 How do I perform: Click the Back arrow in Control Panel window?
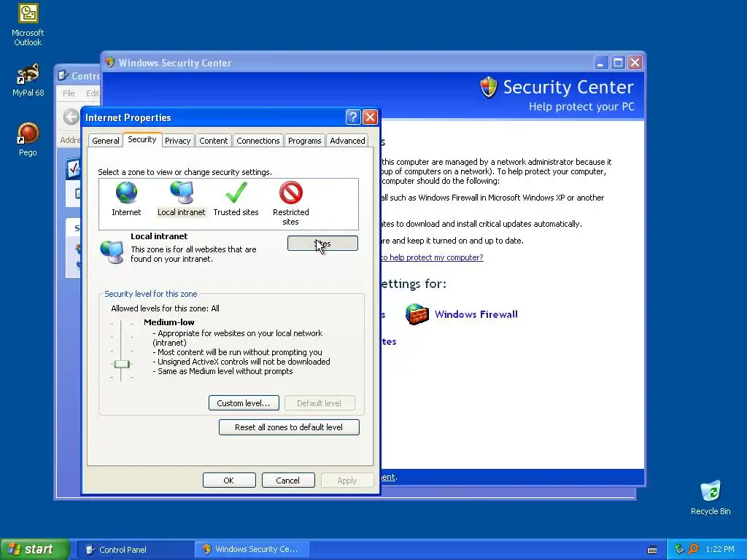(71, 117)
